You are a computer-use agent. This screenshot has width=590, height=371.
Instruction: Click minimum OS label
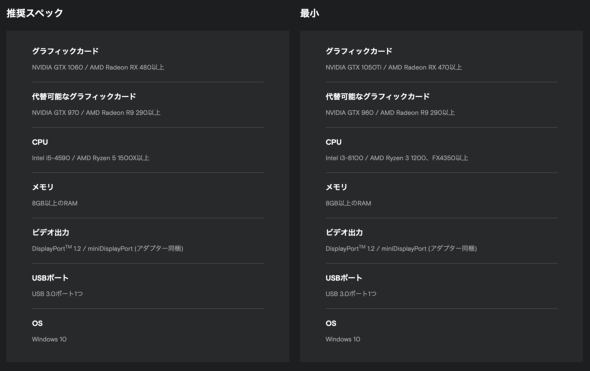click(331, 323)
